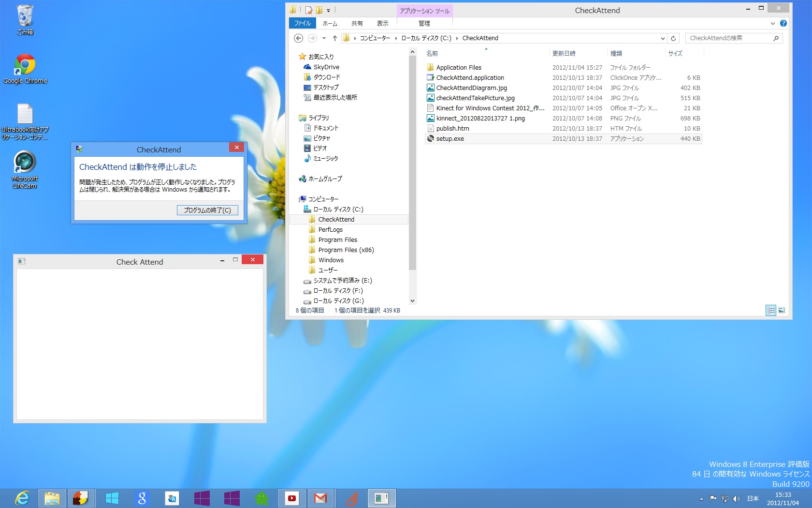The image size is (812, 508).
Task: Refresh the CheckAttend folder view
Action: click(x=673, y=38)
